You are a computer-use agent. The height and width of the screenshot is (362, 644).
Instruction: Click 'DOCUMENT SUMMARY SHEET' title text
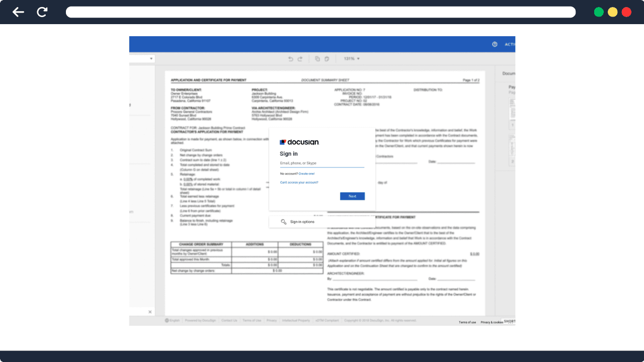pos(325,80)
